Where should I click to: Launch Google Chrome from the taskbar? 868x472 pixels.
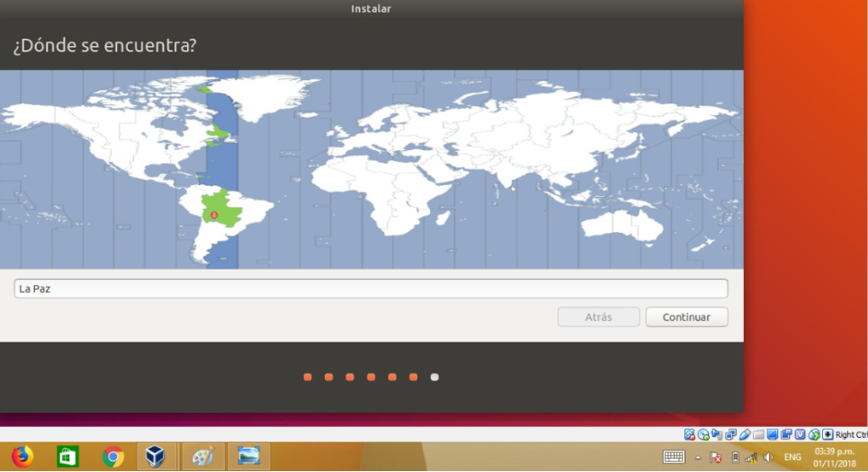click(113, 457)
